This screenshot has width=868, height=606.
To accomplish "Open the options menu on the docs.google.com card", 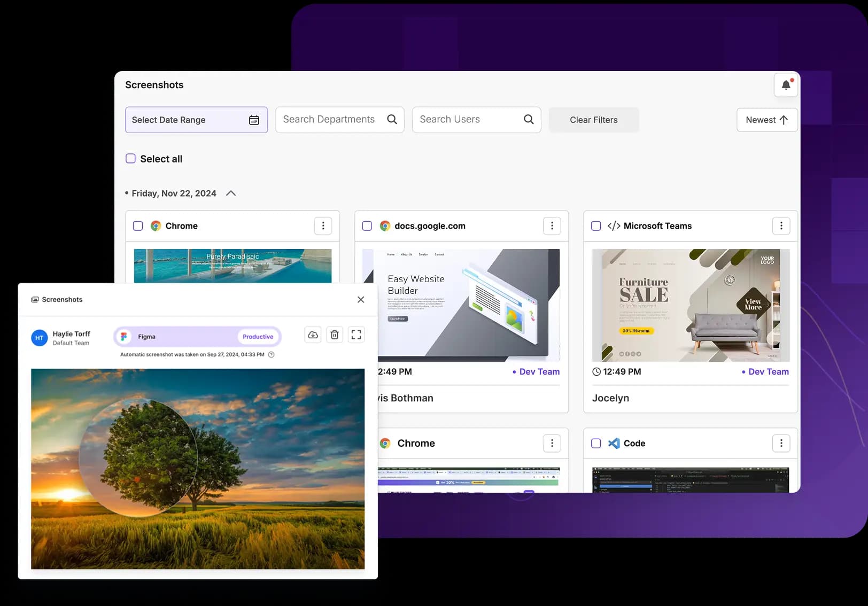I will point(552,226).
